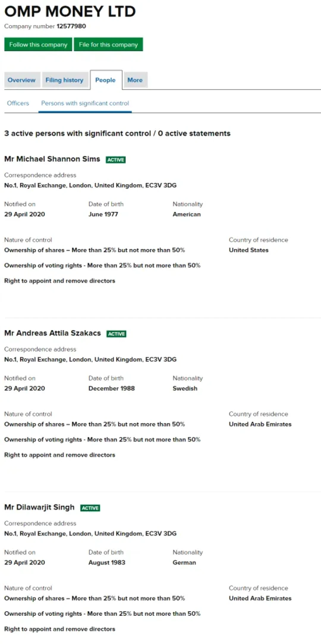
Task: Click ACTIVE badge beside Dilawarjit Singh
Action: tap(90, 508)
